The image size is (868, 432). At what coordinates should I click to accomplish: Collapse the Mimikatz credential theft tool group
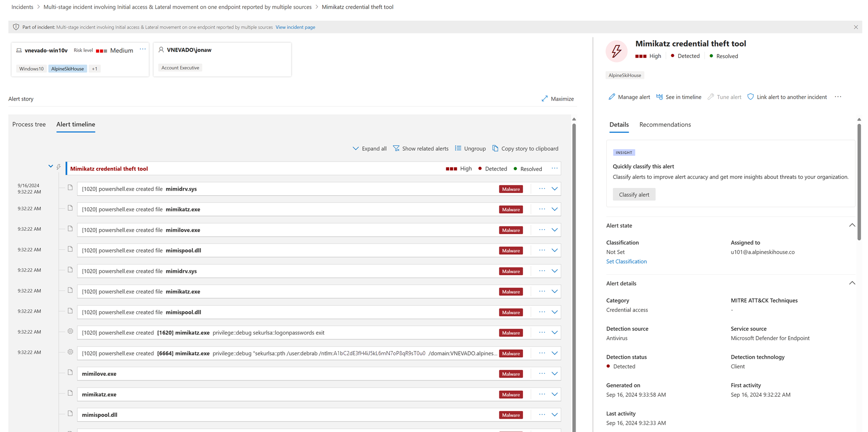51,166
